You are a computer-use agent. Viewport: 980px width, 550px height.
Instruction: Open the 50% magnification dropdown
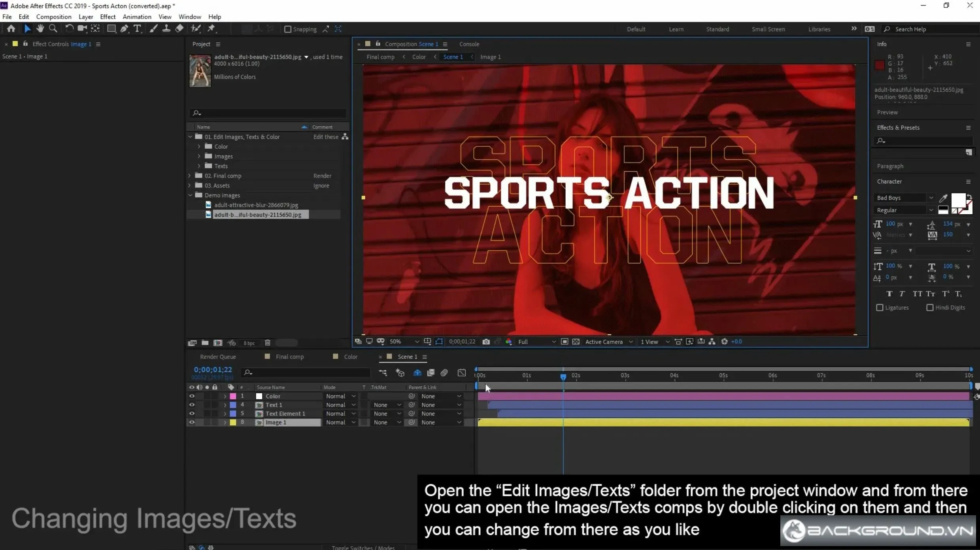[x=404, y=342]
